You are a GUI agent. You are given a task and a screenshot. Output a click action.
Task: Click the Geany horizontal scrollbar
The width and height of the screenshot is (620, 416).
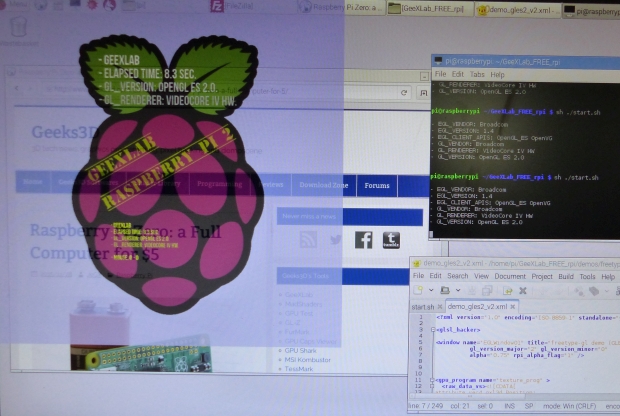(x=468, y=396)
